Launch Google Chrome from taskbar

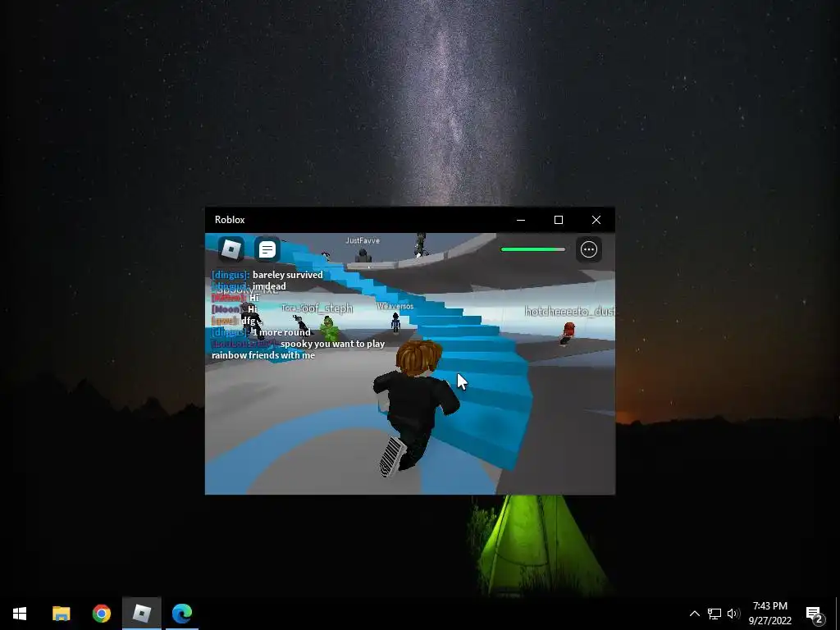(101, 614)
